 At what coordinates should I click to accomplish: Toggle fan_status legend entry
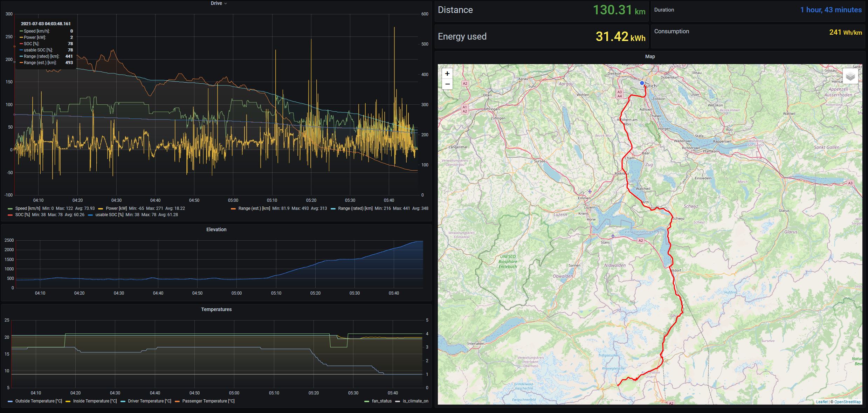pyautogui.click(x=381, y=401)
